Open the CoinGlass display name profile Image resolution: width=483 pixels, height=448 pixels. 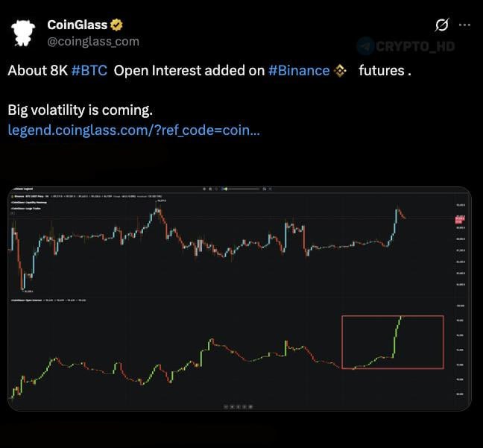[77, 25]
